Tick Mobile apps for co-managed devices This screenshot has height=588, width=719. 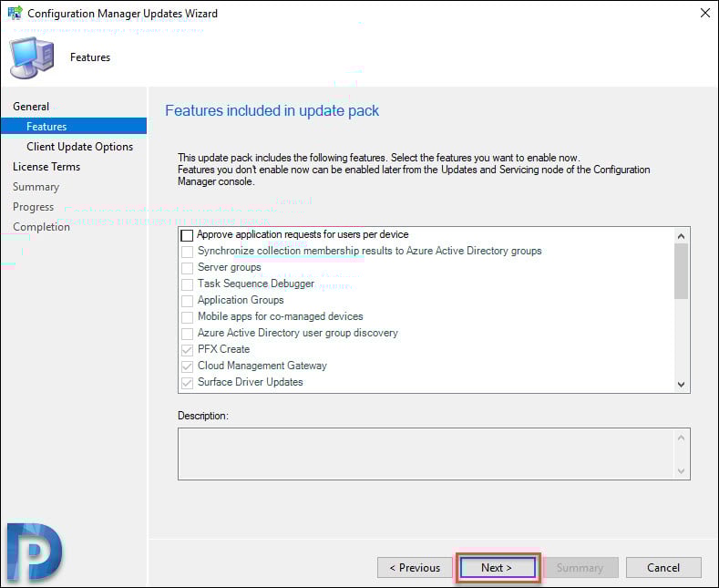187,317
